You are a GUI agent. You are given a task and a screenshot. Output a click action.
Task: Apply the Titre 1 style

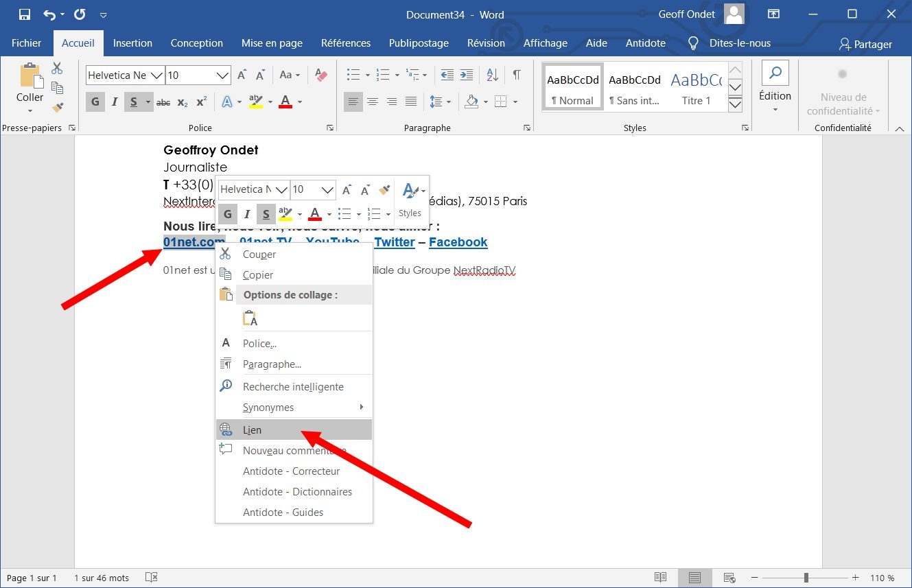[x=696, y=87]
